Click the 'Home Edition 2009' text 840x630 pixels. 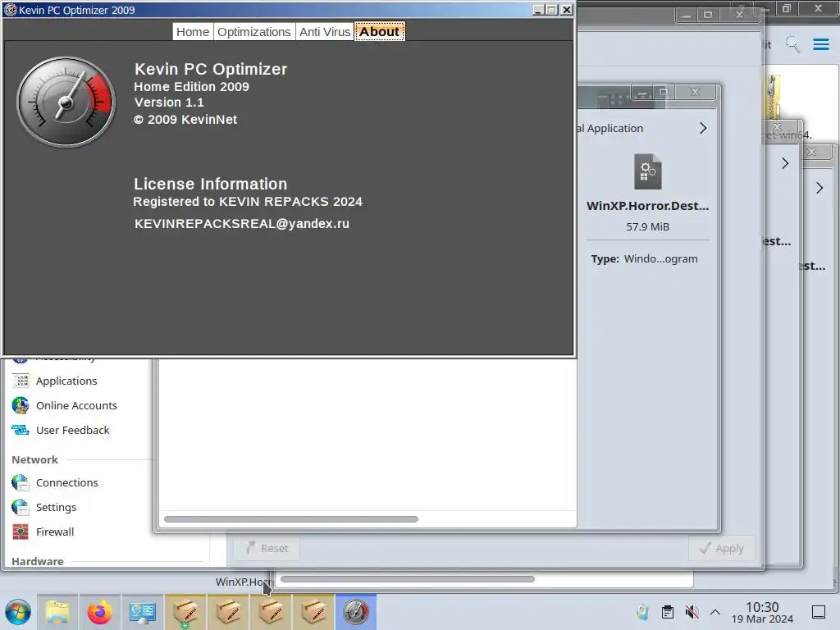[x=191, y=87]
